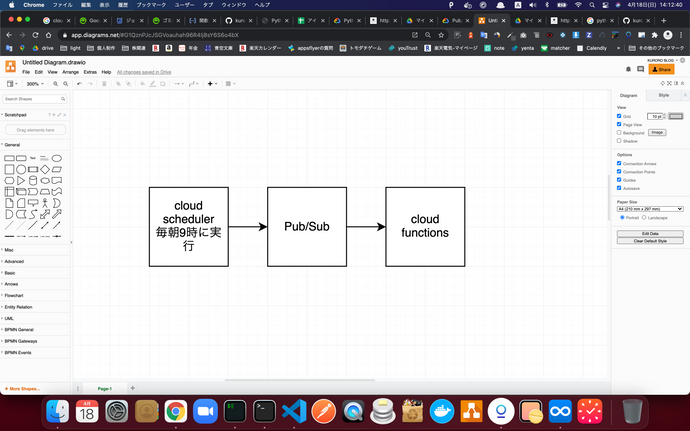
Task: Open the Paper Size A4 dropdown
Action: [x=650, y=209]
